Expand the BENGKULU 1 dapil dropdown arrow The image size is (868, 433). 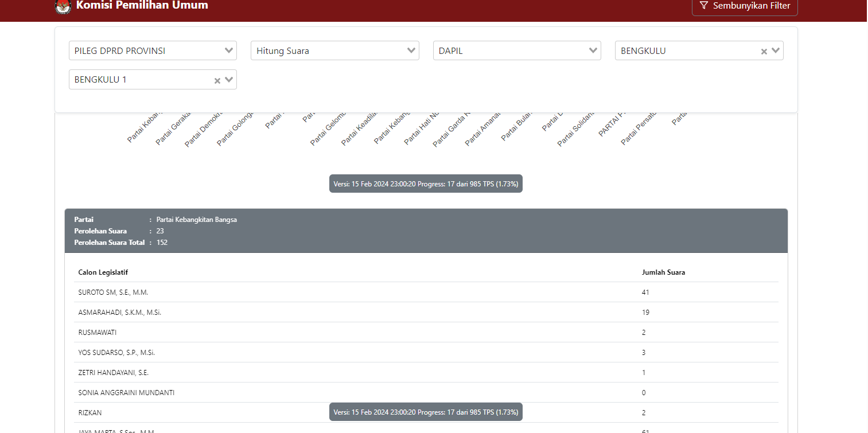[x=229, y=80]
